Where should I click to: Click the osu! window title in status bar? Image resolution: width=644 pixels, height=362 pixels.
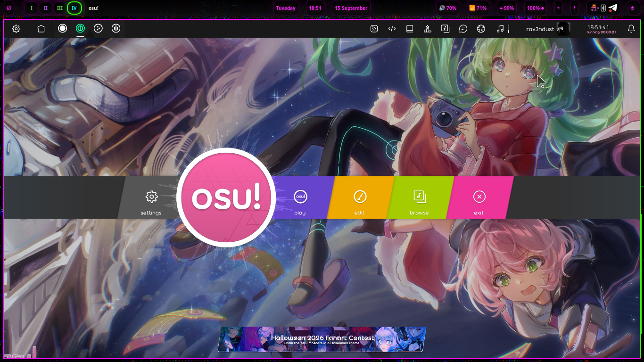[x=94, y=8]
